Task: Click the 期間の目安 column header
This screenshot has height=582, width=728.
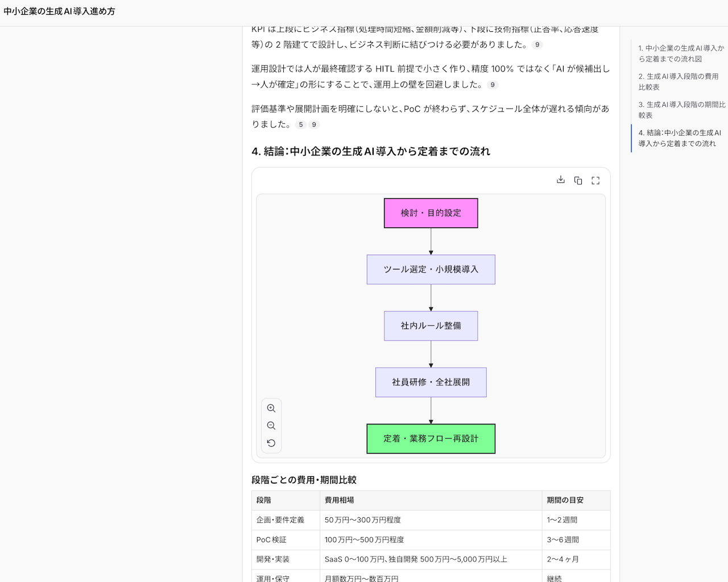Action: click(576, 500)
